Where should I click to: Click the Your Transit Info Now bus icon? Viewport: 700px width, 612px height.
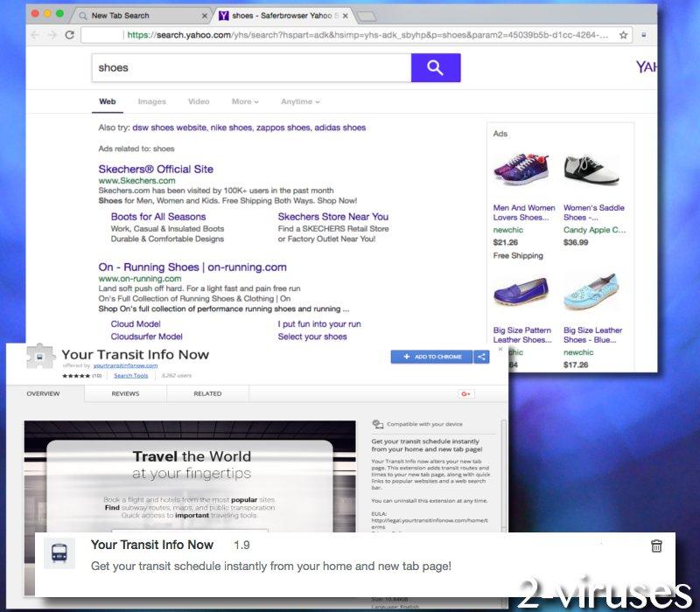click(59, 553)
